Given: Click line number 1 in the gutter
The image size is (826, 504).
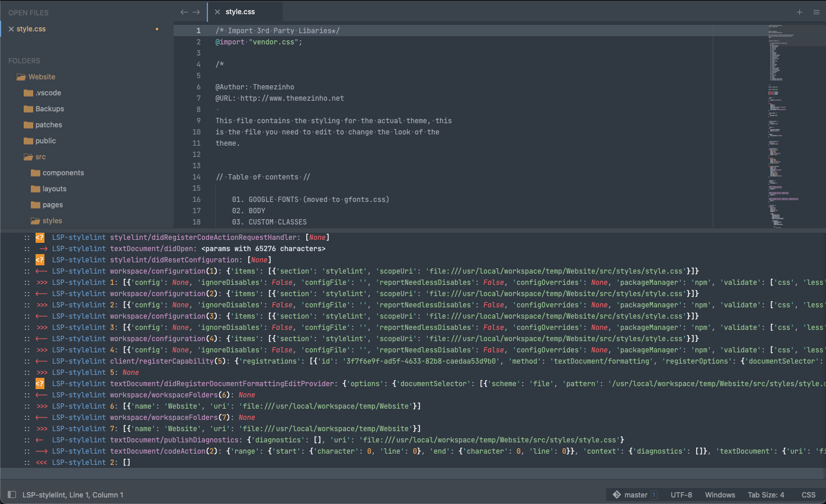Looking at the screenshot, I should [x=199, y=31].
